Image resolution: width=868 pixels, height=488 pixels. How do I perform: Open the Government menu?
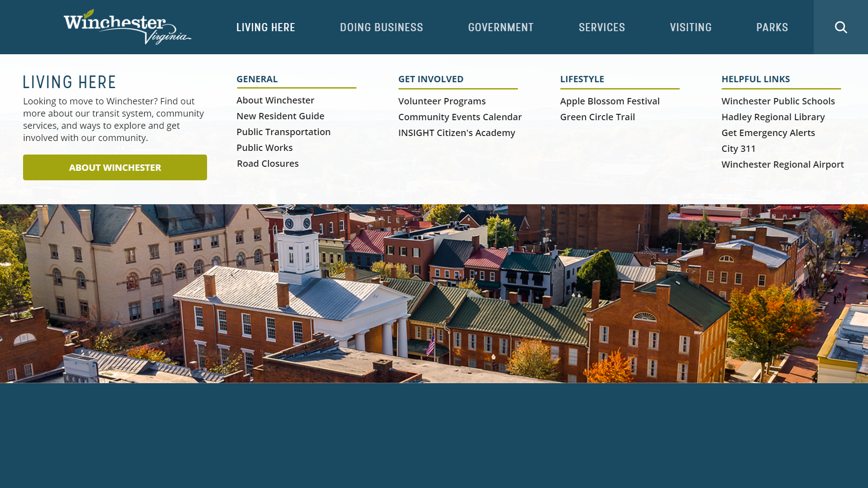(501, 27)
